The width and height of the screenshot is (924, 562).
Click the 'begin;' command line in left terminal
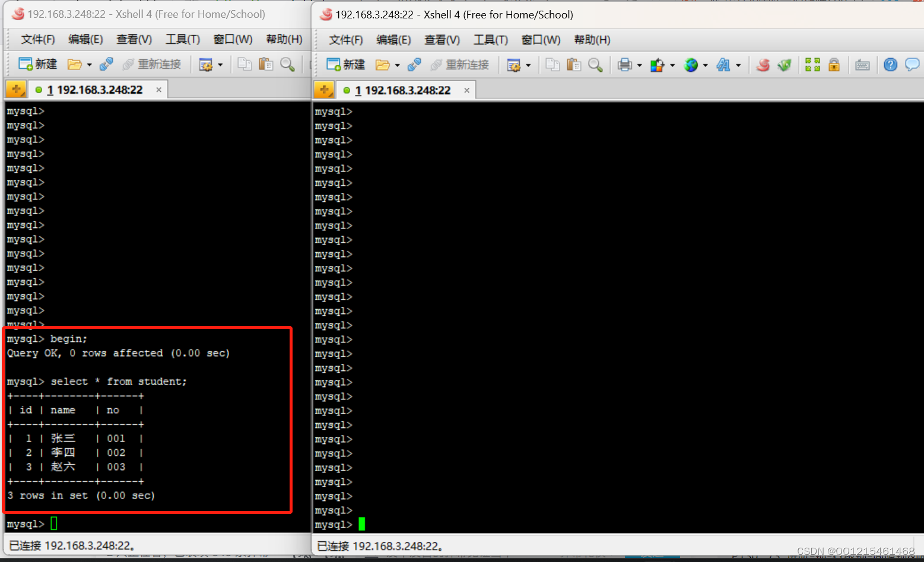[x=47, y=339]
